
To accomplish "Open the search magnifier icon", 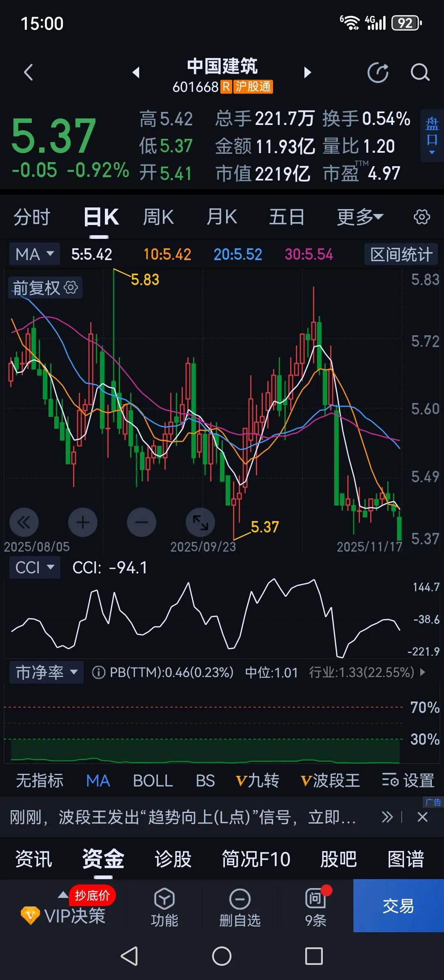I will click(x=420, y=73).
